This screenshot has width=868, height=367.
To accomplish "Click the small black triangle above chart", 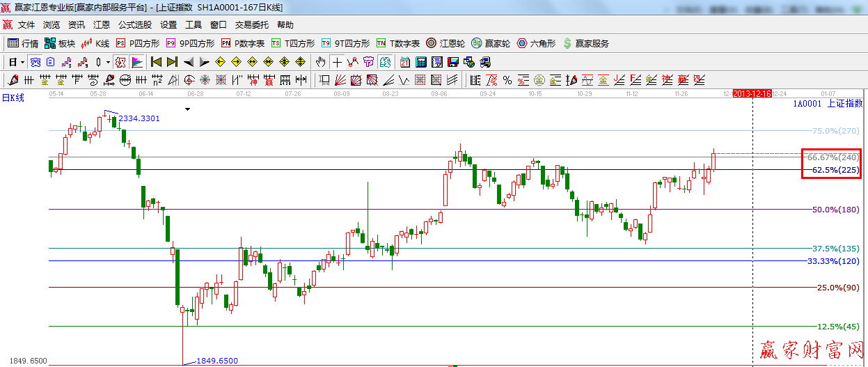I will 187,109.
